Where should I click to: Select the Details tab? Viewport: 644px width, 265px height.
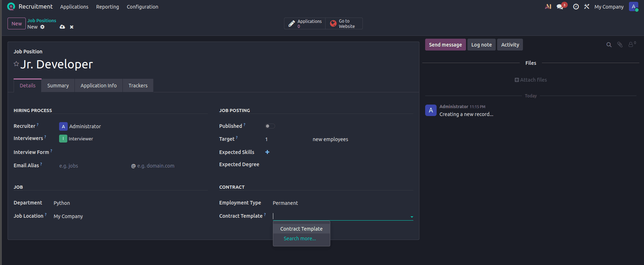[28, 86]
